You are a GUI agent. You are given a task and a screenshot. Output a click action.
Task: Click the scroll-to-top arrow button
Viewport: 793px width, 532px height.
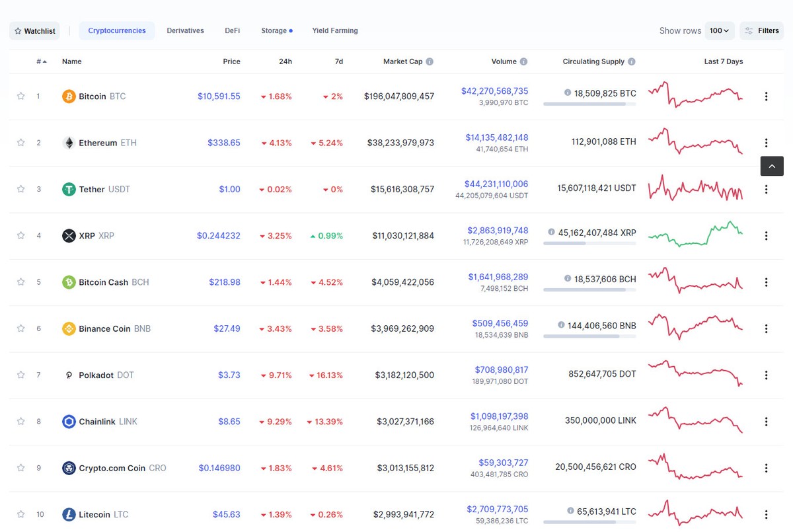point(772,166)
